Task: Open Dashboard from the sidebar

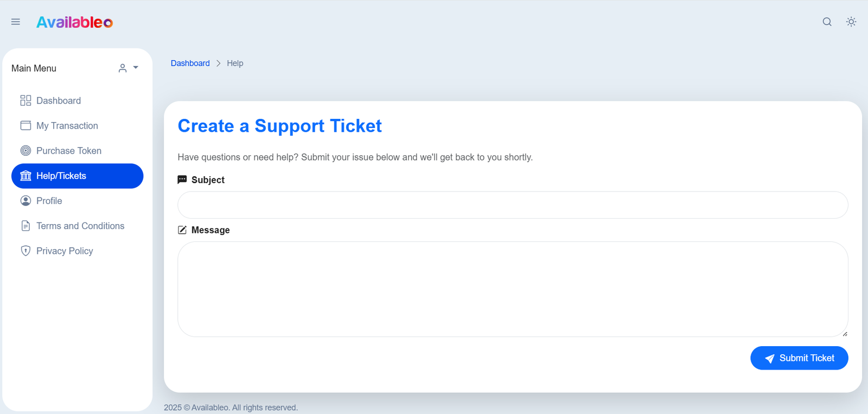Action: tap(59, 100)
